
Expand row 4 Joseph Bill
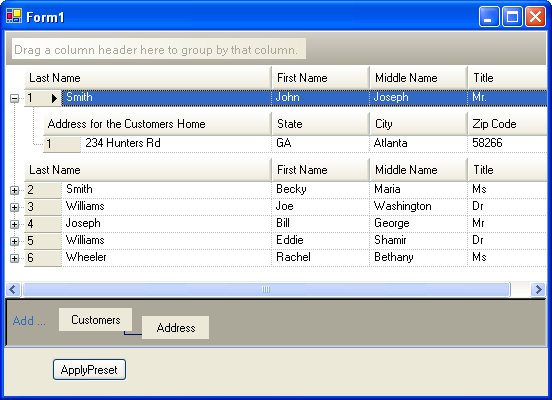click(x=14, y=224)
